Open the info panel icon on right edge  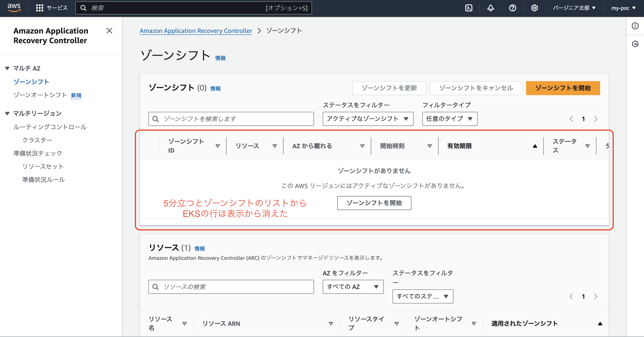[635, 26]
